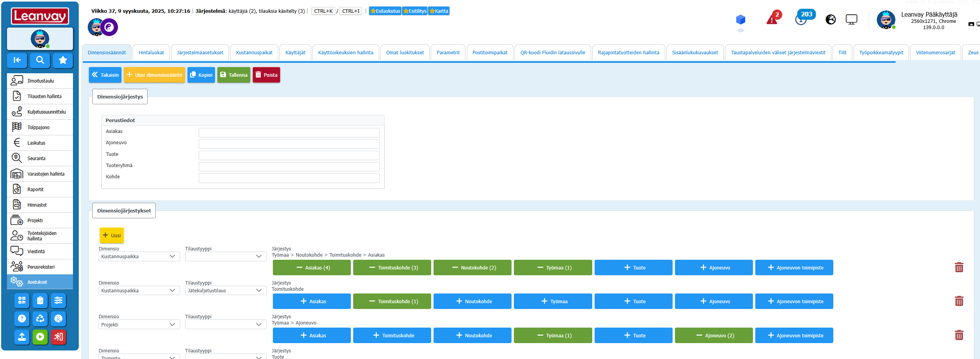The image size is (980, 359).
Task: Toggle off Toimituskohde (1) in the Jätekuljetustilaus row
Action: (392, 302)
